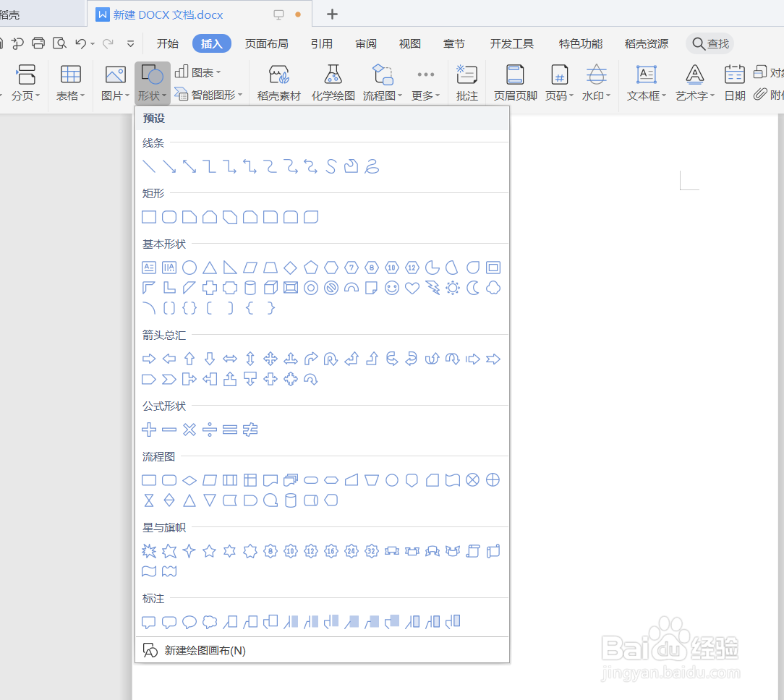Pick the sun shape
Image resolution: width=784 pixels, height=700 pixels.
tap(453, 288)
